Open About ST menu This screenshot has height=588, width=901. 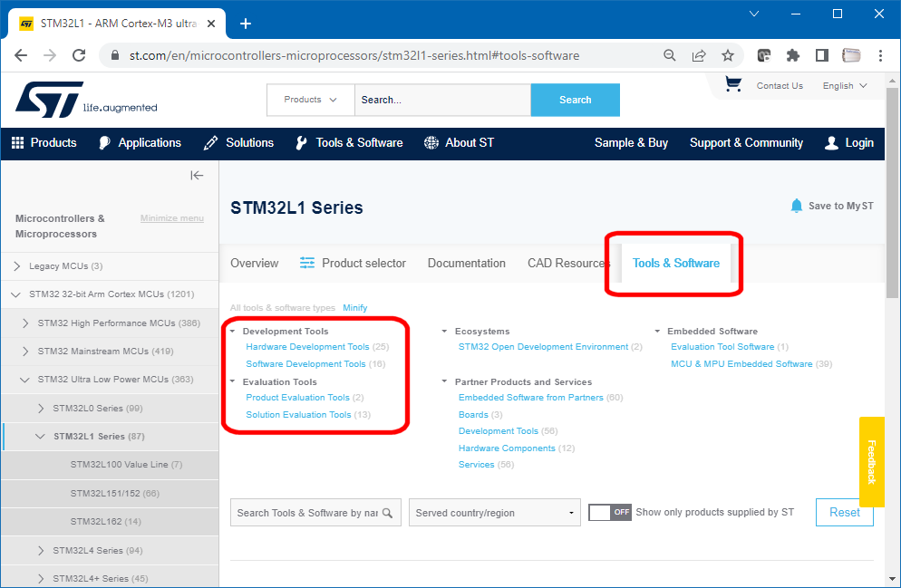tap(460, 143)
